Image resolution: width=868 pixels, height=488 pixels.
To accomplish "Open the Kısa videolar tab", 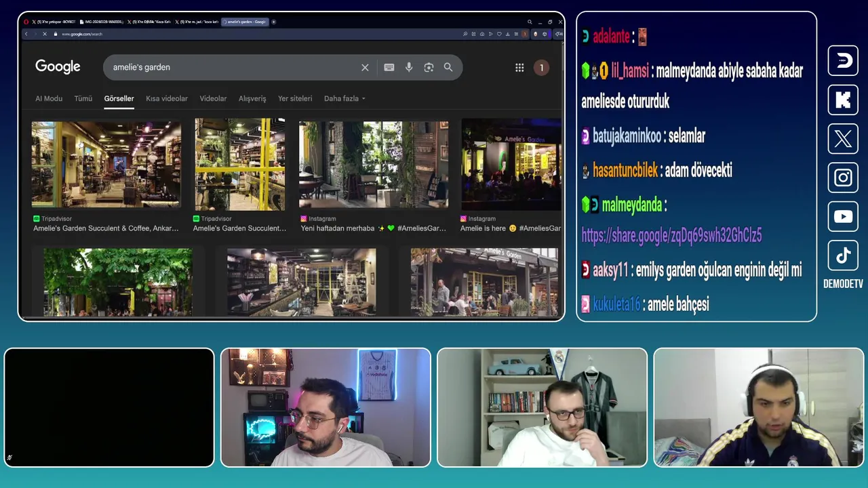I will pos(167,98).
